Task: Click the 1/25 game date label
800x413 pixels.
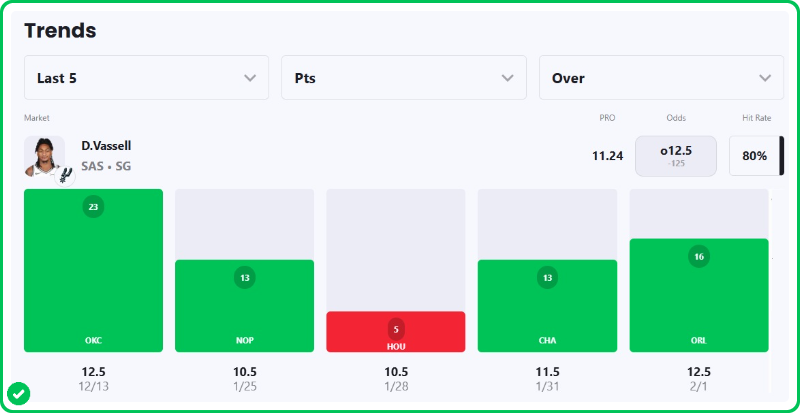Action: pos(244,386)
